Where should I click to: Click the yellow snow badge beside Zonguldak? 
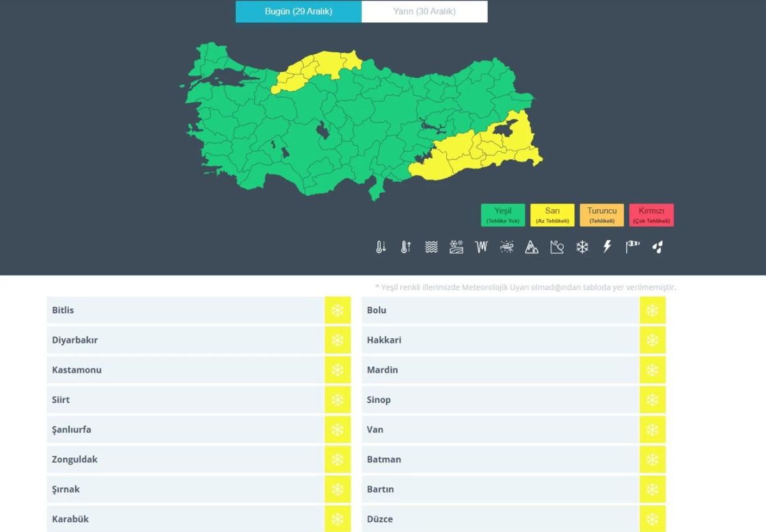point(338,459)
